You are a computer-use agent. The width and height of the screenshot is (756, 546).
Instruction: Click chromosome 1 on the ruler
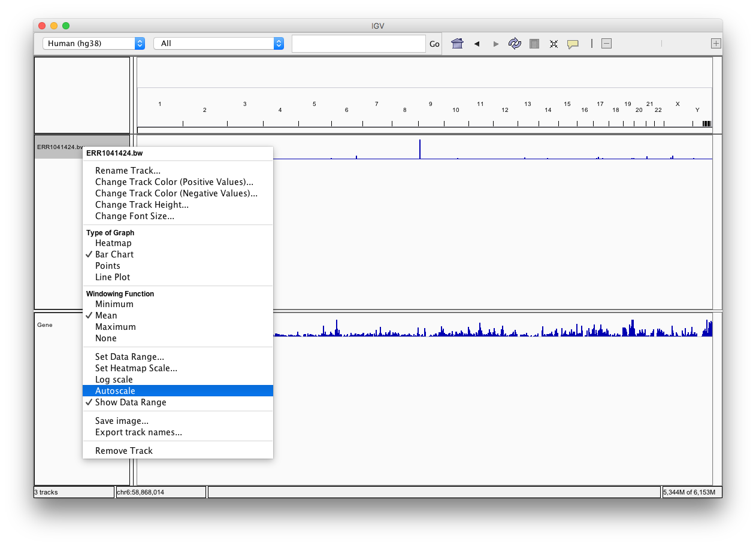159,104
